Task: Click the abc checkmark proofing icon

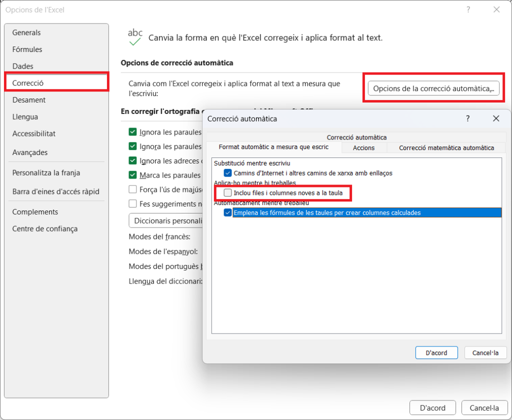Action: 135,37
